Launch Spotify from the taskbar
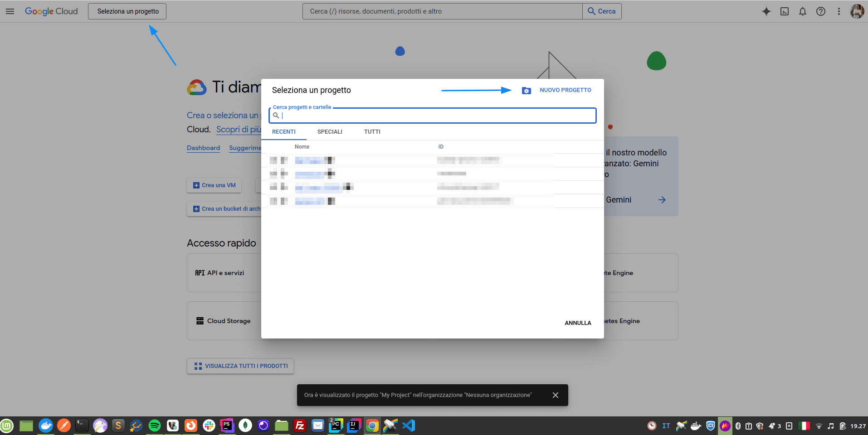The height and width of the screenshot is (435, 868). click(154, 425)
